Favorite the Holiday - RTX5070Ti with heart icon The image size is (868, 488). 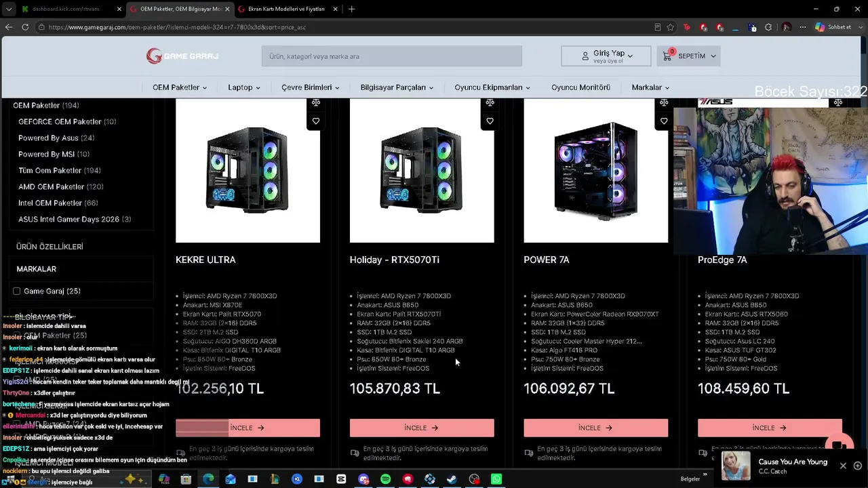[x=490, y=121]
